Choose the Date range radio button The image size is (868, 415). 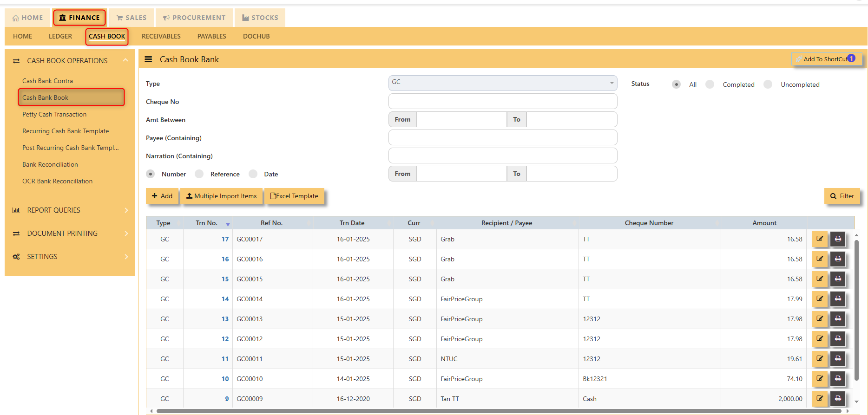(253, 174)
